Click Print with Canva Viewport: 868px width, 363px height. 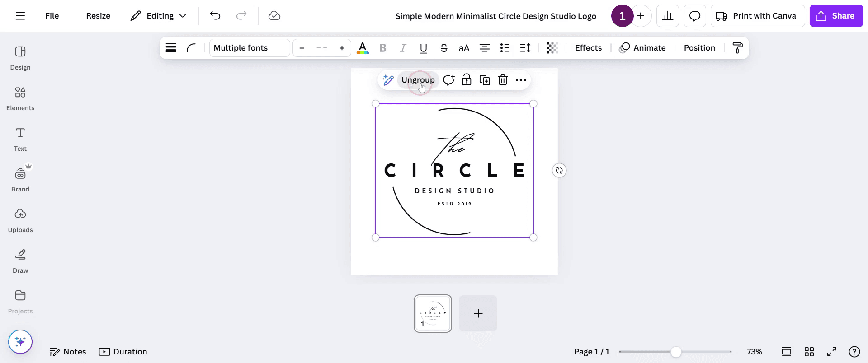click(758, 16)
